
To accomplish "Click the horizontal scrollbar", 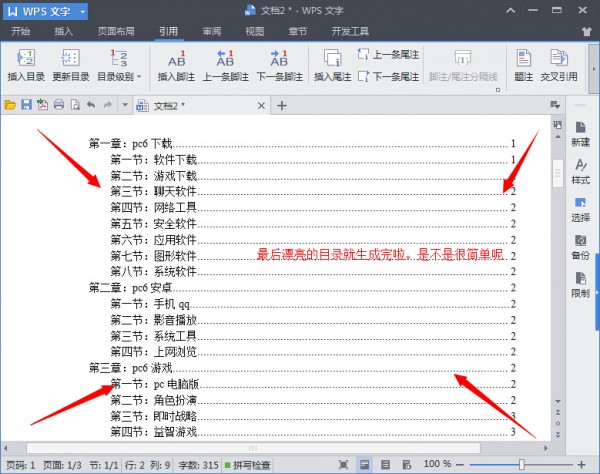I will [x=253, y=448].
